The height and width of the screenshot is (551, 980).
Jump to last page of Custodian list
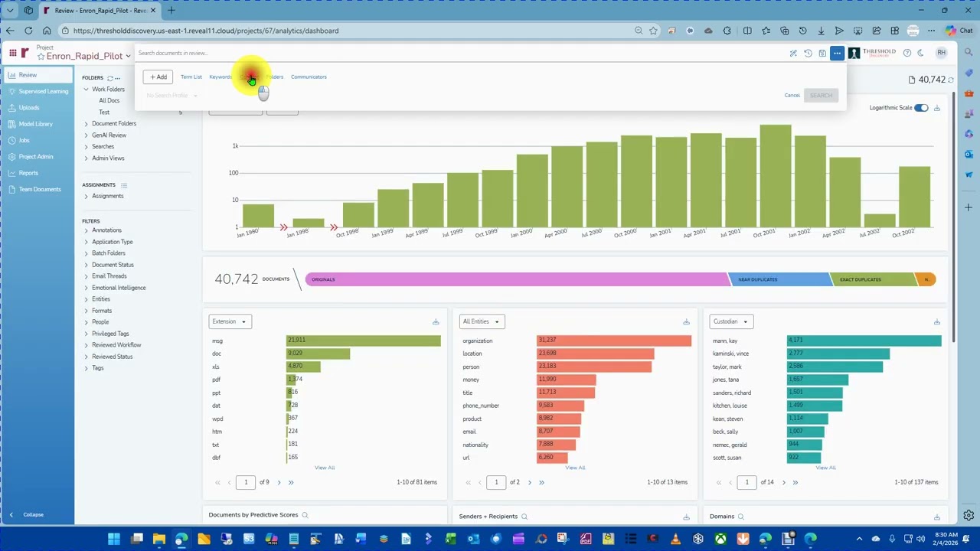point(795,482)
